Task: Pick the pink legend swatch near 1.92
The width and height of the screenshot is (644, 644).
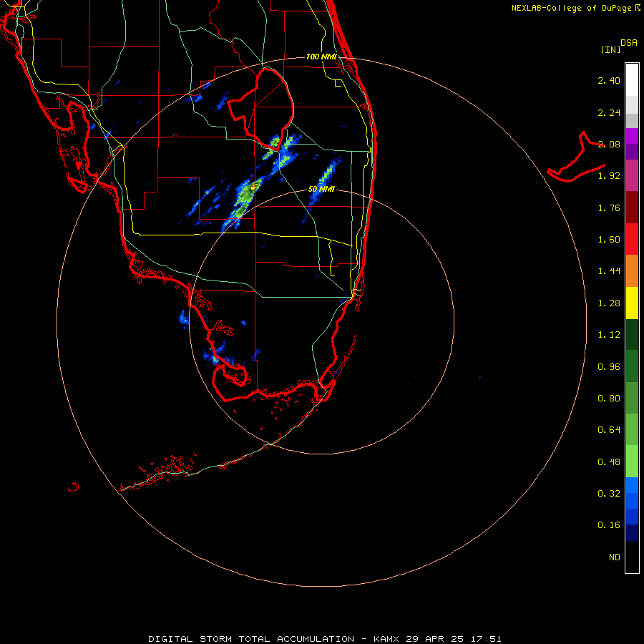Action: pos(632,175)
